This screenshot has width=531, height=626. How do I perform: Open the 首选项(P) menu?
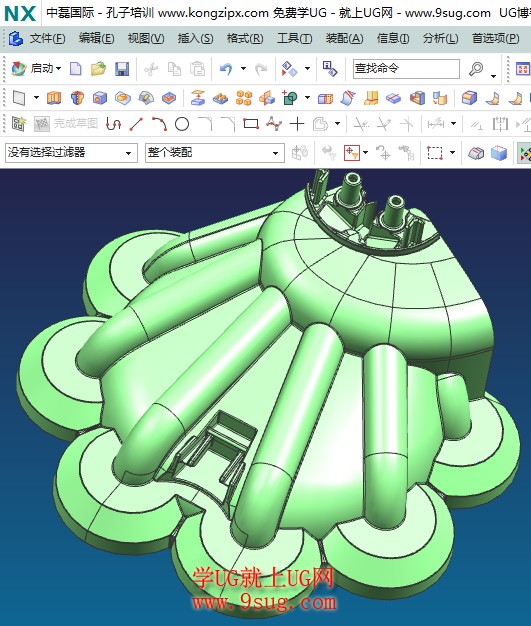pos(495,38)
